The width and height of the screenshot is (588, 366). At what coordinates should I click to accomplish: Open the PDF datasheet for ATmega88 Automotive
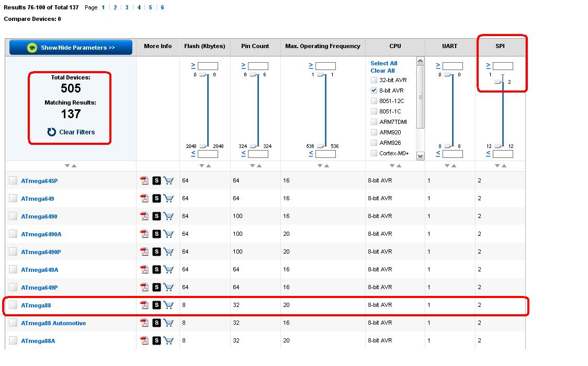[144, 323]
